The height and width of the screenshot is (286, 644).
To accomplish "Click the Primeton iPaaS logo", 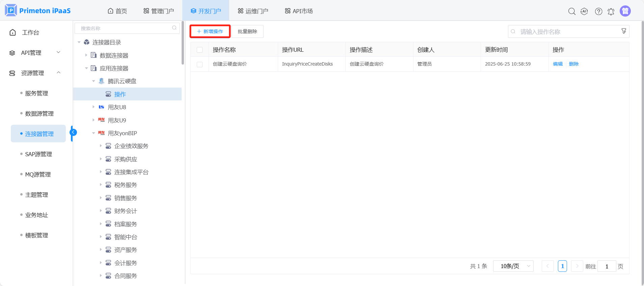I will point(38,11).
